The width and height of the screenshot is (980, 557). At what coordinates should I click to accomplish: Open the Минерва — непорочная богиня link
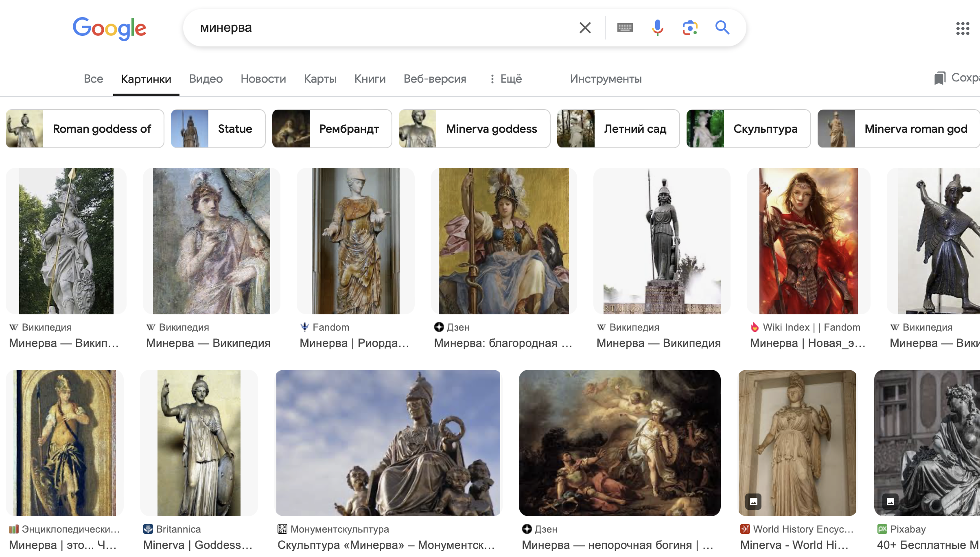click(618, 545)
